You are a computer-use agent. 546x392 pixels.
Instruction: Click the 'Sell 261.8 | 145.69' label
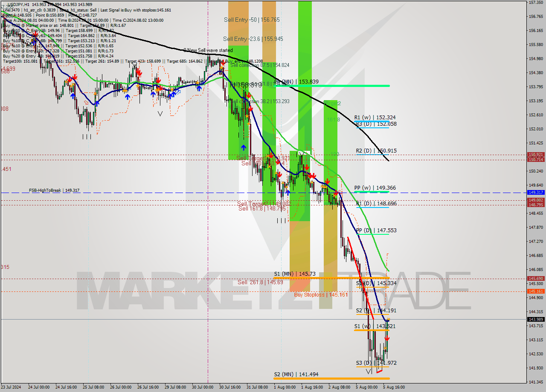pyautogui.click(x=260, y=282)
